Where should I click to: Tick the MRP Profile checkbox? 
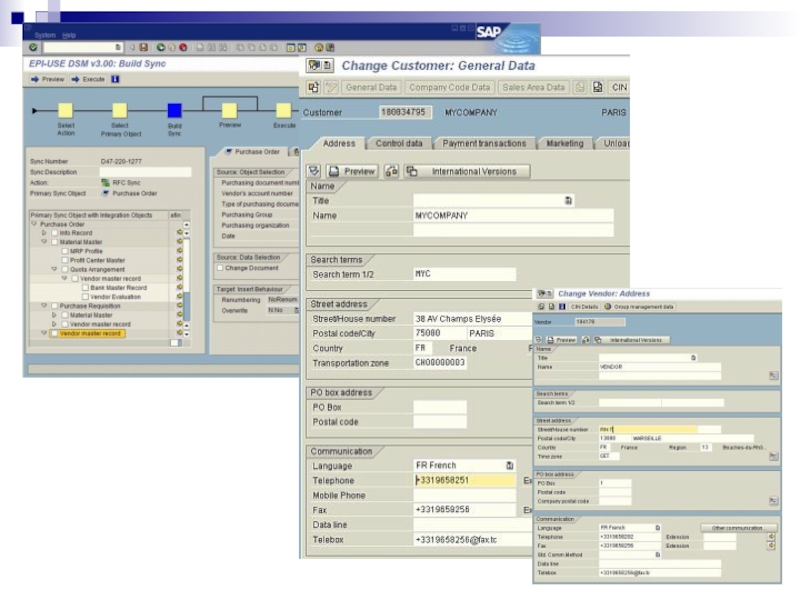coord(65,251)
